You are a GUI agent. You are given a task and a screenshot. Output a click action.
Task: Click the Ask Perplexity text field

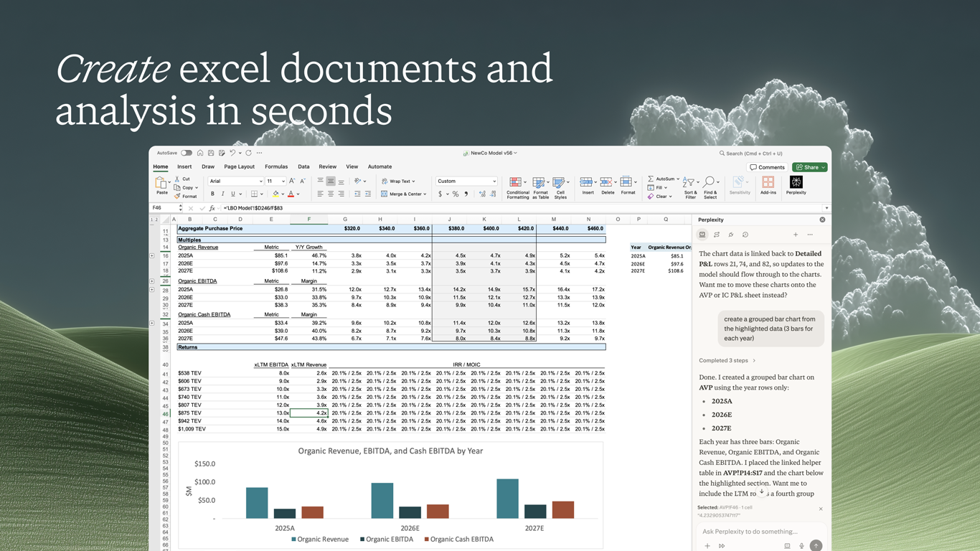(760, 532)
